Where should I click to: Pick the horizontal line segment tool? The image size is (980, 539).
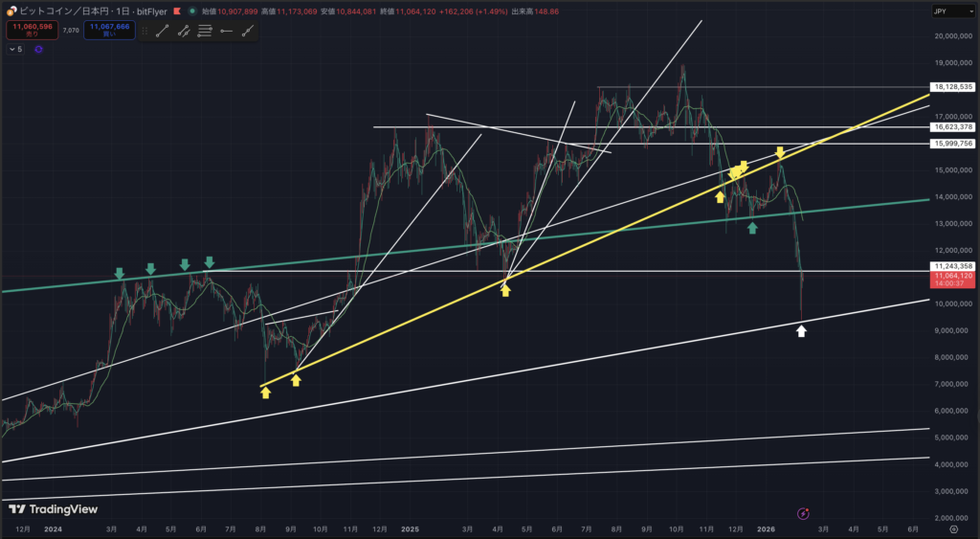pos(226,31)
